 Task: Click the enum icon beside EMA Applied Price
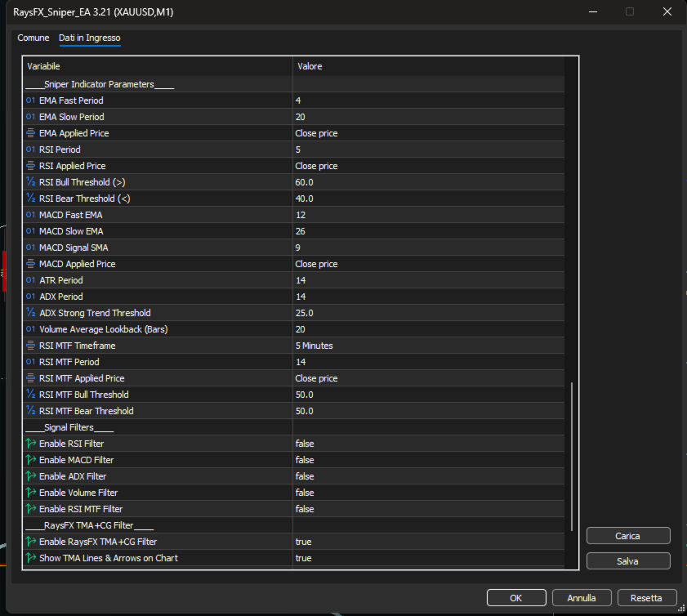pos(30,132)
